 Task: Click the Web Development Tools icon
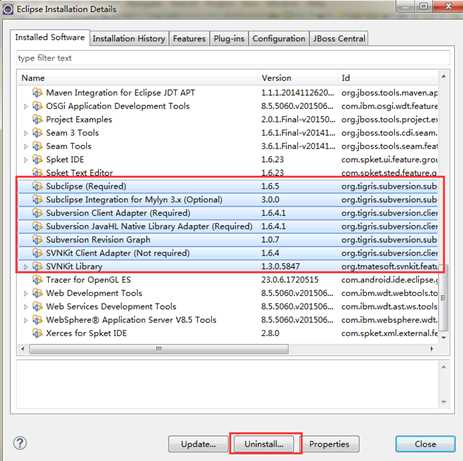click(x=37, y=293)
